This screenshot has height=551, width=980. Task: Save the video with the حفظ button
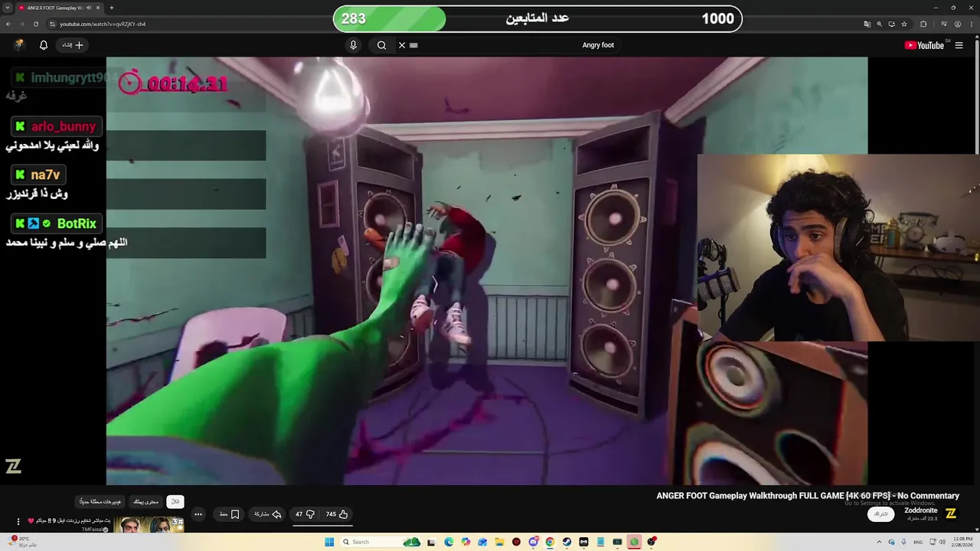[x=229, y=514]
